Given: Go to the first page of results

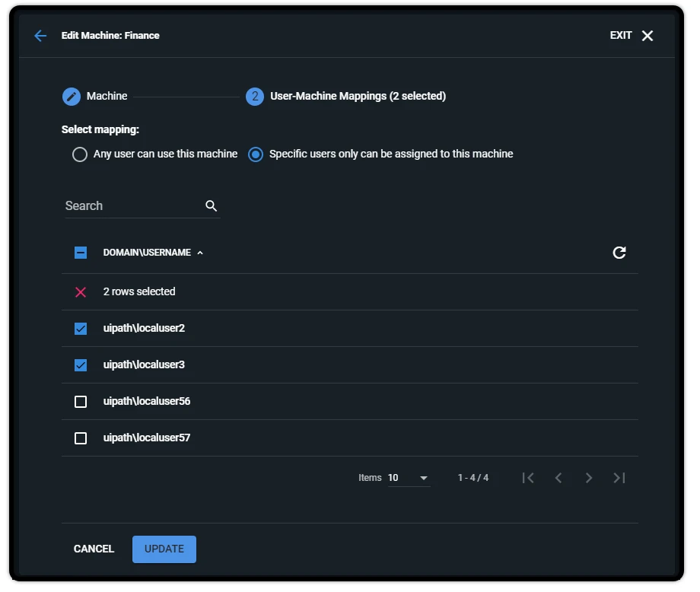Looking at the screenshot, I should tap(528, 478).
